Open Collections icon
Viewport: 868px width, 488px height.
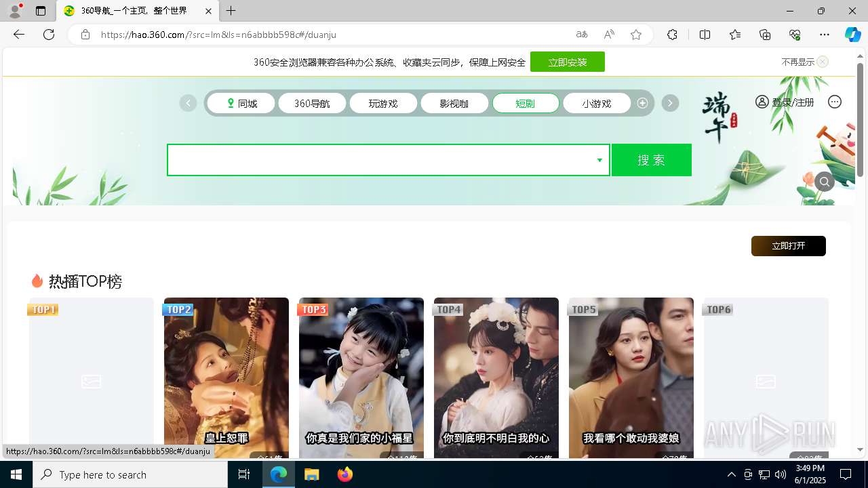click(x=765, y=35)
